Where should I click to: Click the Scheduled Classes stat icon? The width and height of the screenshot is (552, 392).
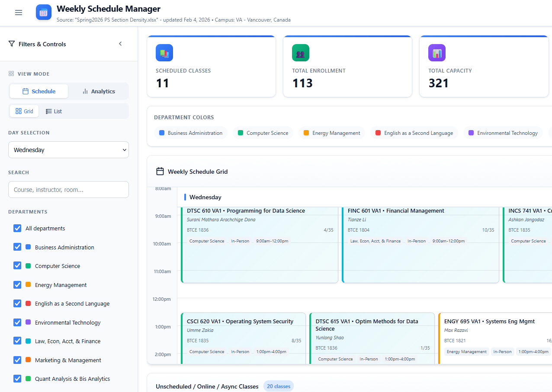pos(165,52)
